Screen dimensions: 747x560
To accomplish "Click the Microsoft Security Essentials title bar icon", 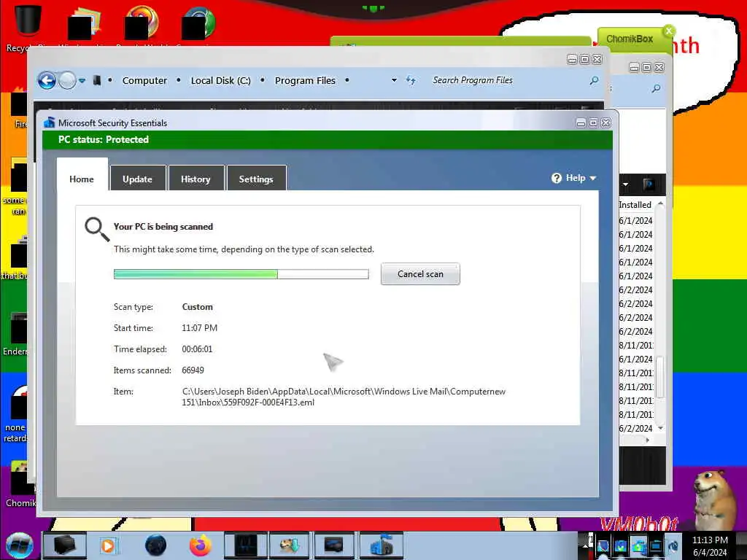I will [49, 122].
